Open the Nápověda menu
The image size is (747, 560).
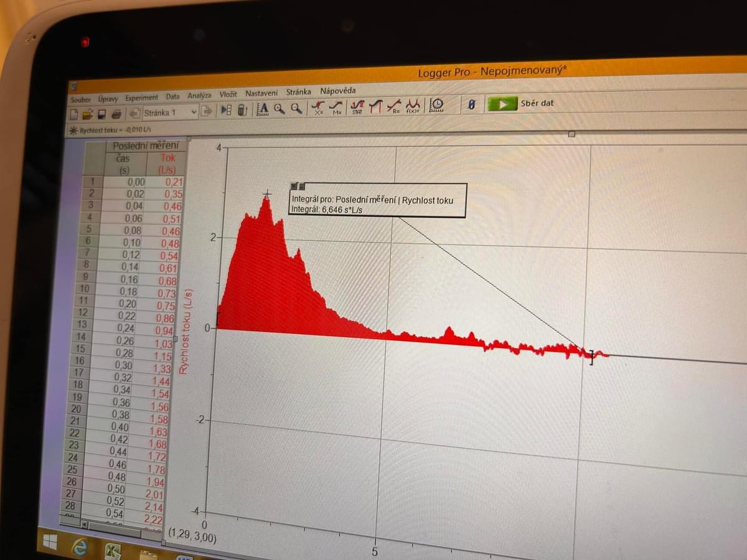coord(338,91)
